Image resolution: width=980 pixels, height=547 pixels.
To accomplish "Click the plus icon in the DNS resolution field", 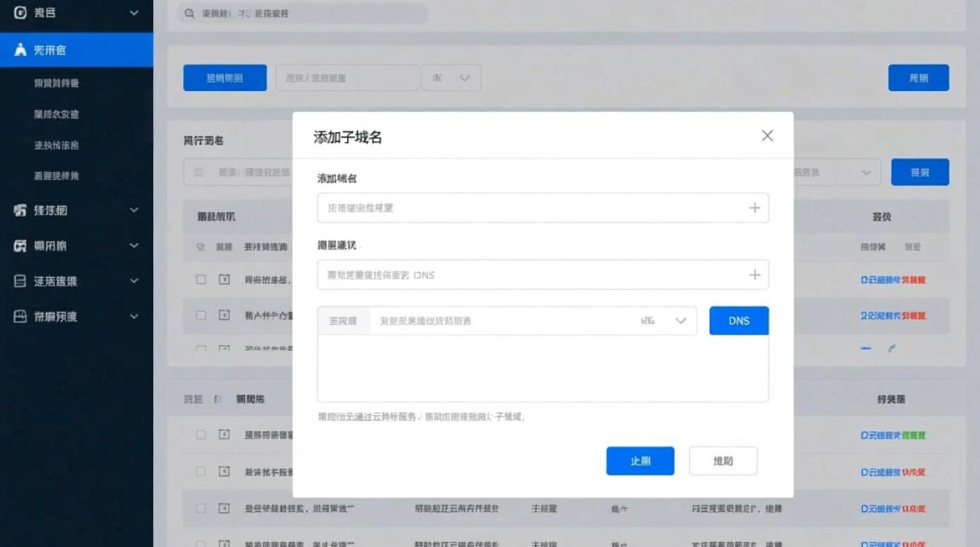I will point(755,274).
